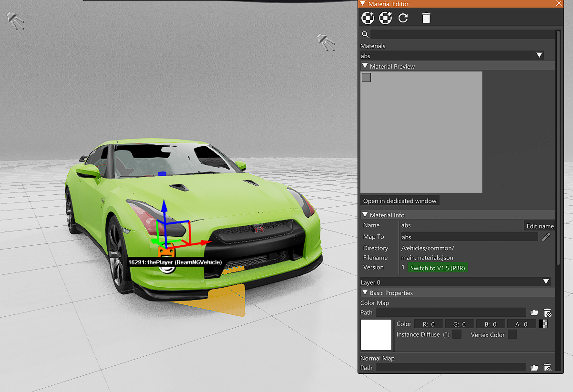
Task: Toggle the Instance Diffuse checkbox
Action: coord(457,334)
